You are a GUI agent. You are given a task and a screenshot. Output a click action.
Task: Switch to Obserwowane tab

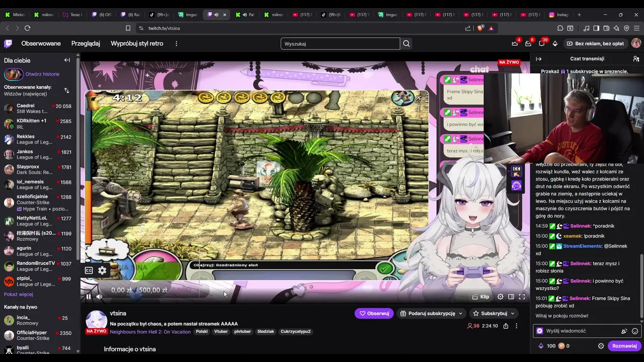[41, 44]
